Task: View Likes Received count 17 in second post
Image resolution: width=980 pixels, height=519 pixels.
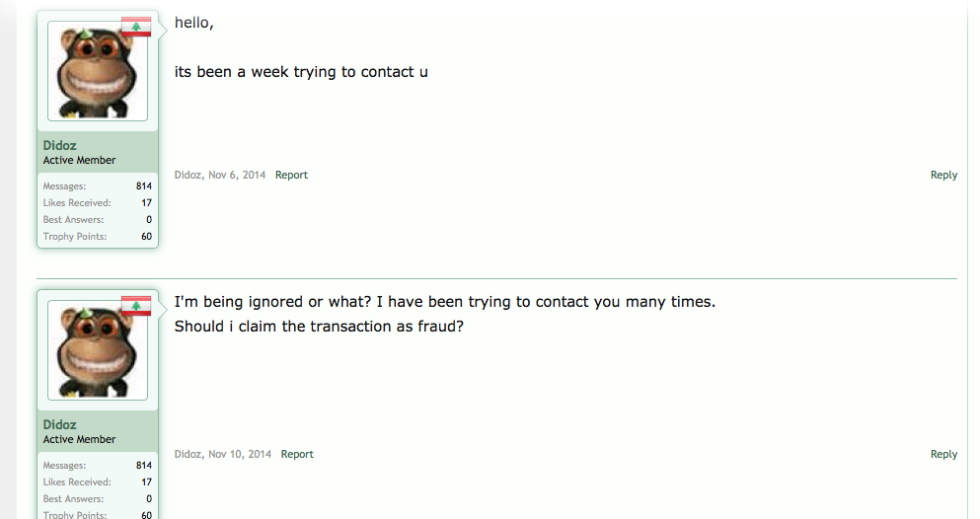Action: 147,482
